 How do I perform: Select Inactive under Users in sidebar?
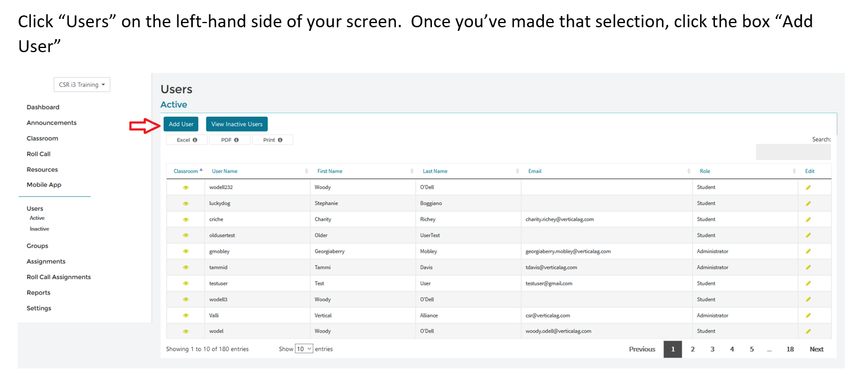point(40,229)
